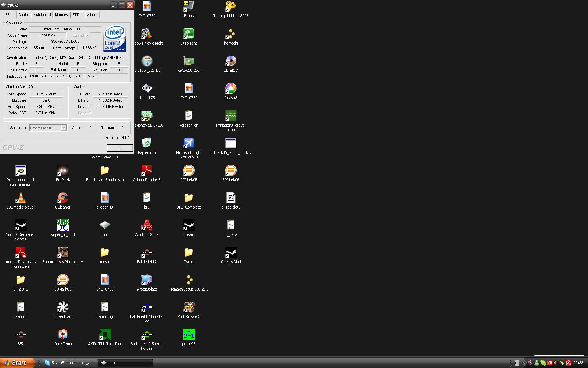This screenshot has height=368, width=588.
Task: Click the CPU-Z taskbar button
Action: 125,363
